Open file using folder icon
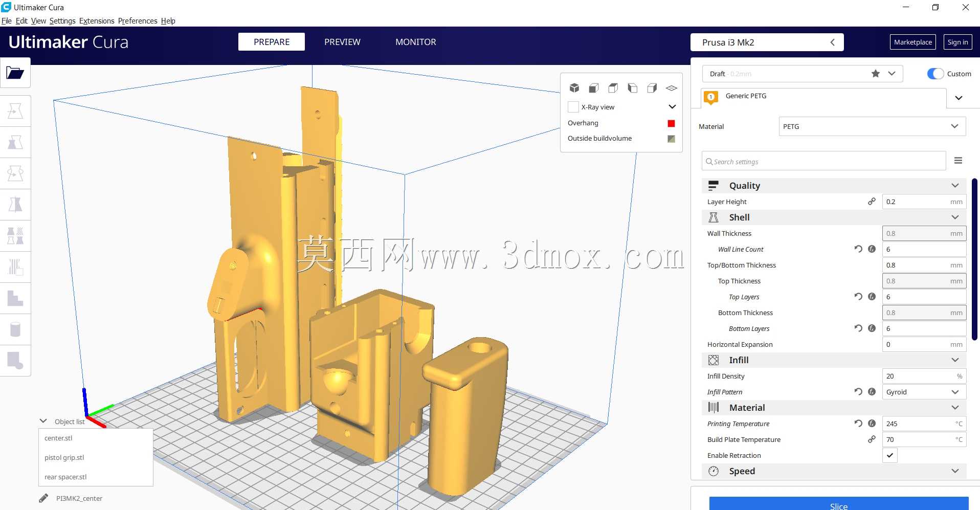 (15, 73)
